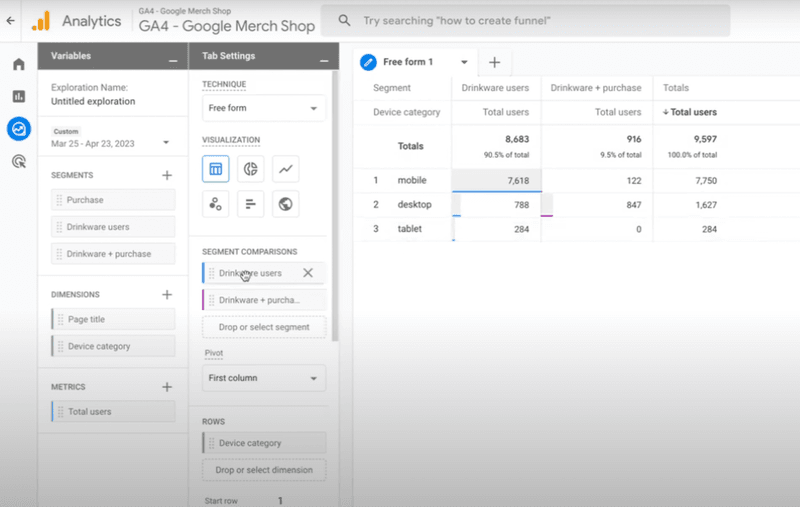Open the Free form 1 tab menu

coord(464,62)
